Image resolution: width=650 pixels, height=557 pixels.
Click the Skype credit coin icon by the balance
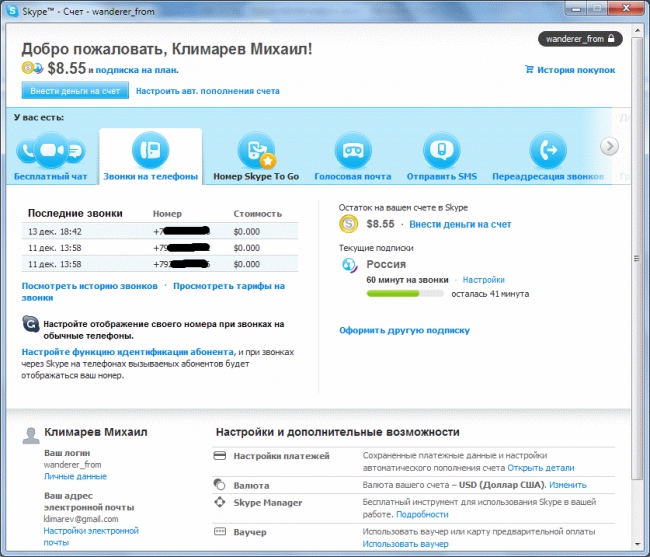[x=349, y=224]
